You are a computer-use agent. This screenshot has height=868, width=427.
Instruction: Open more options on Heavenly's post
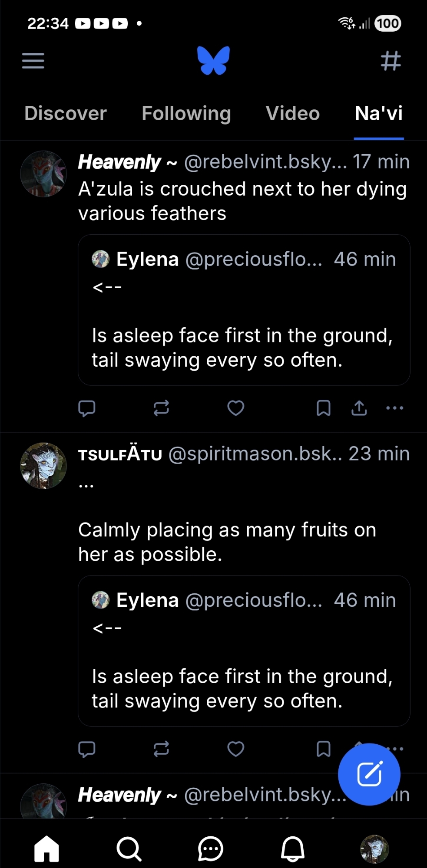pyautogui.click(x=394, y=408)
